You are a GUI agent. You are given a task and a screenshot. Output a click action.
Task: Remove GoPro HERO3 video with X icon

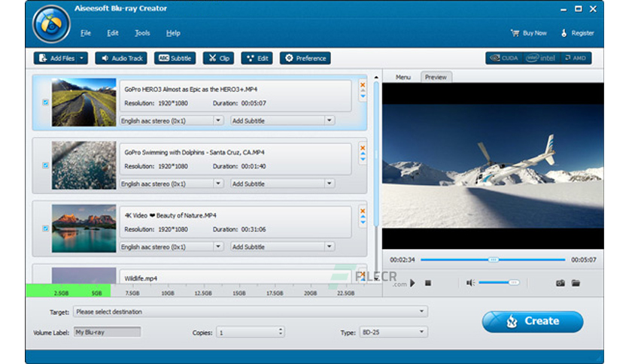tap(363, 85)
